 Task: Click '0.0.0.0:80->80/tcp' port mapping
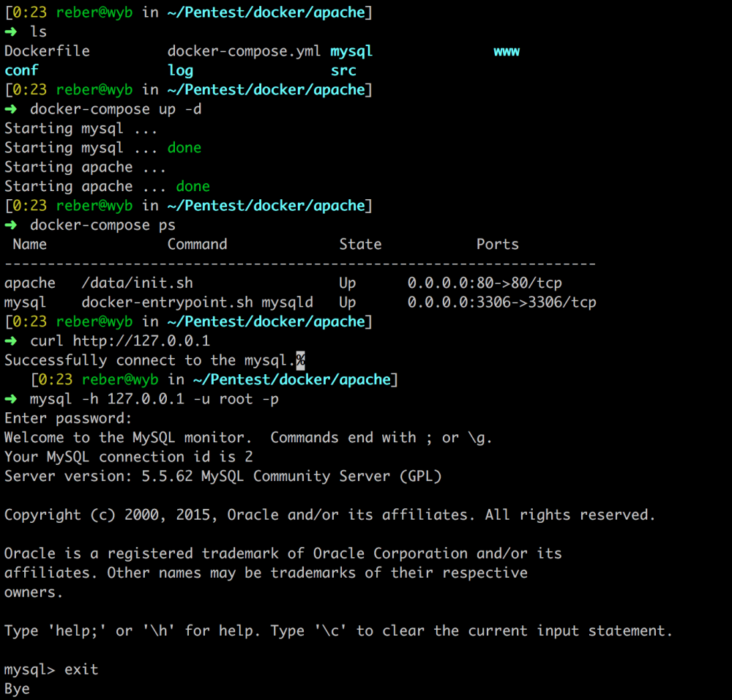pyautogui.click(x=485, y=283)
